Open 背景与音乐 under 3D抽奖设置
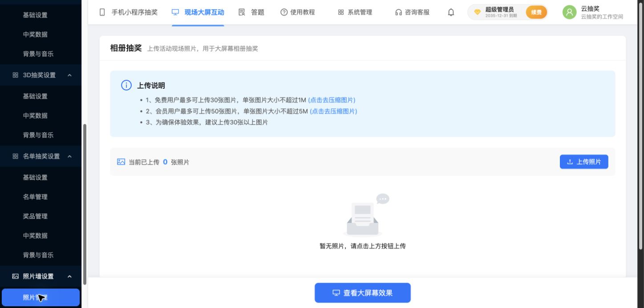The width and height of the screenshot is (644, 308). tap(38, 135)
